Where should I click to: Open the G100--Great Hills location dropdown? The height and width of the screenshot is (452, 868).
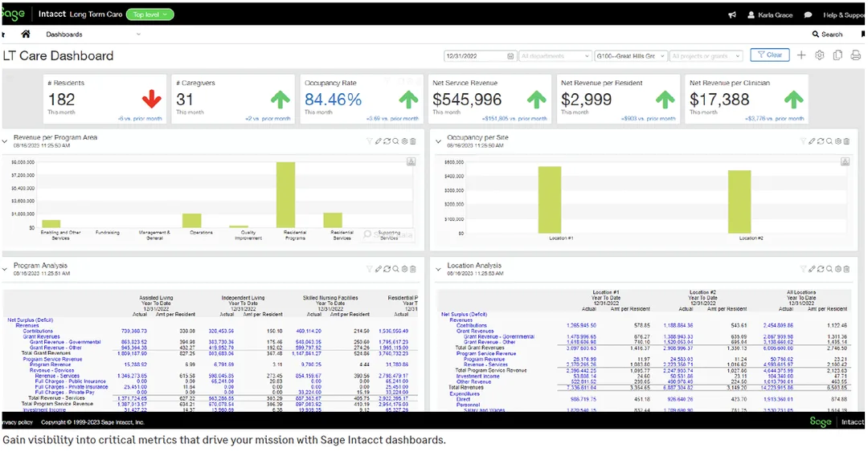click(x=630, y=56)
